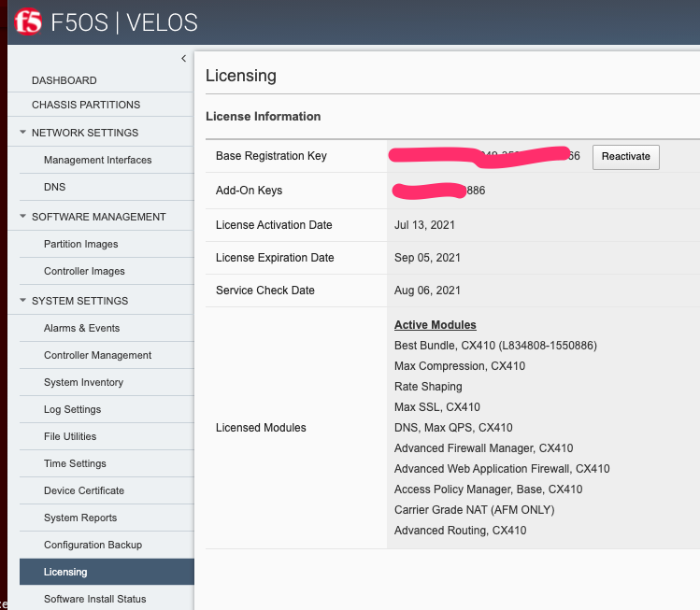
Task: Click expiration date Sep 05, 2021
Action: [427, 258]
